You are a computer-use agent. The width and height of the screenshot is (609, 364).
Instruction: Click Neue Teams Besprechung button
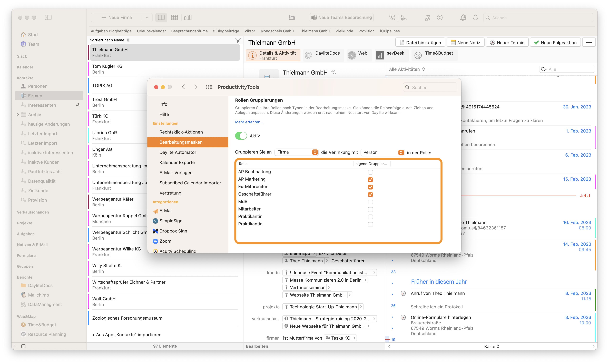342,17
